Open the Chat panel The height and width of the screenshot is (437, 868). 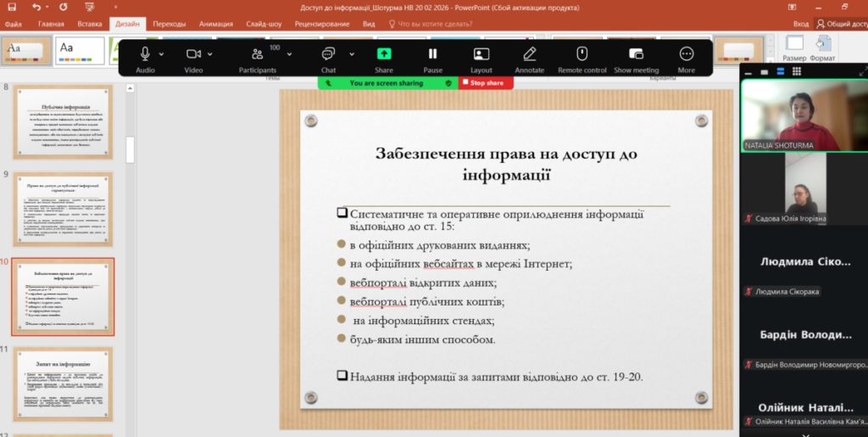[x=328, y=54]
